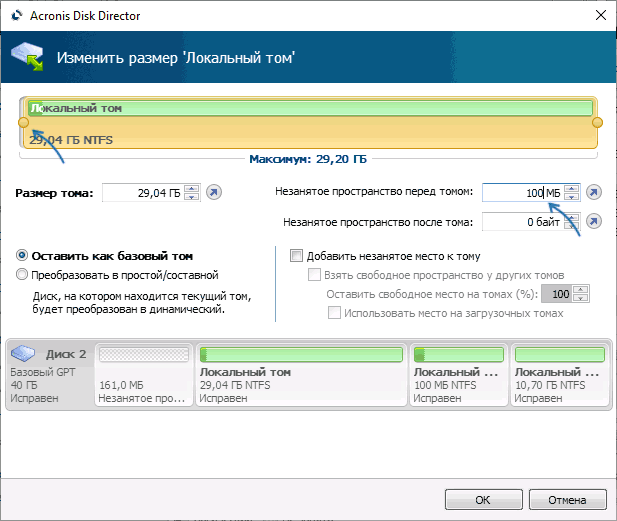Viewport: 617px width, 521px height.
Task: Confirm changes with the OK button
Action: pyautogui.click(x=484, y=500)
